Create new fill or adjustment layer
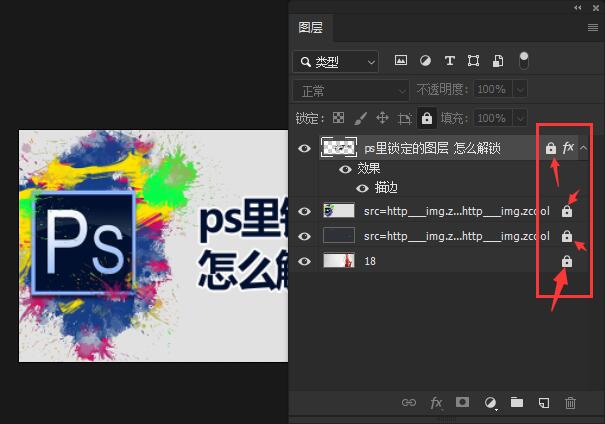Image resolution: width=605 pixels, height=424 pixels. click(x=490, y=403)
